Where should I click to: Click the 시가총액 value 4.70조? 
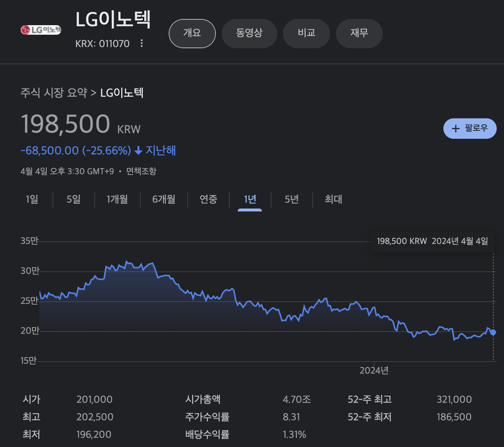coord(297,400)
